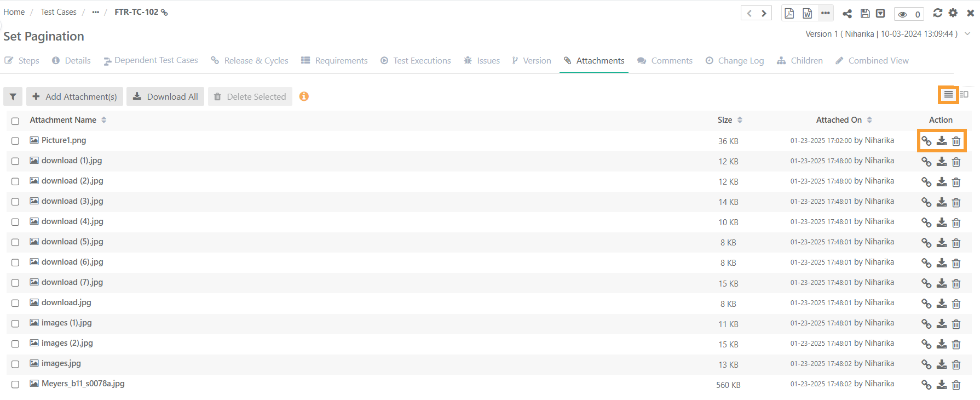Delete images.jpg attachment

tap(956, 364)
